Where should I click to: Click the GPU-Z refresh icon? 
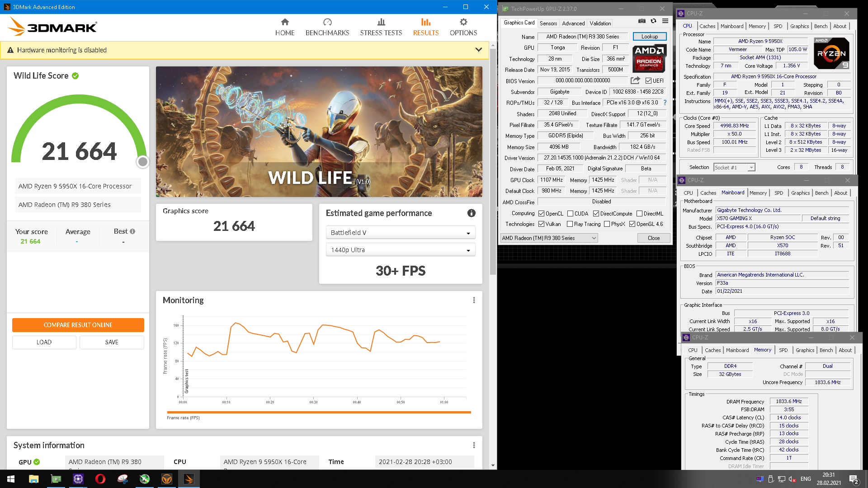653,21
